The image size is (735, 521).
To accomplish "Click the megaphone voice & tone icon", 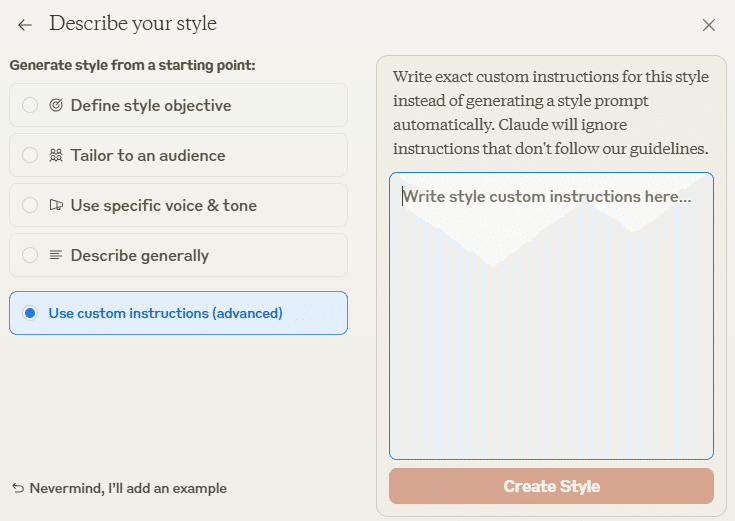I will point(56,205).
